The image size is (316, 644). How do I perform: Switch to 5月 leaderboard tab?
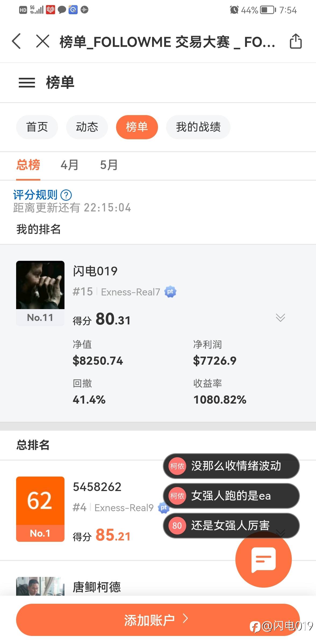(109, 165)
